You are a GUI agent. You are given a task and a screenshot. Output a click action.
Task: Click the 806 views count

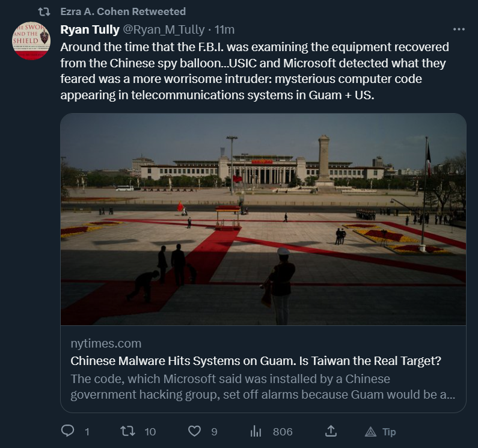tap(283, 431)
